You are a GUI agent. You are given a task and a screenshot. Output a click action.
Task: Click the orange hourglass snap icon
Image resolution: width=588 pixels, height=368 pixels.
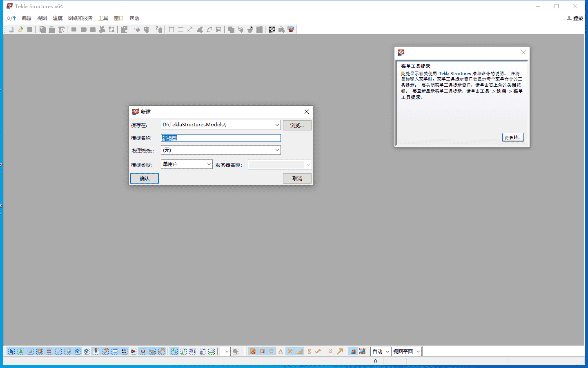point(331,351)
